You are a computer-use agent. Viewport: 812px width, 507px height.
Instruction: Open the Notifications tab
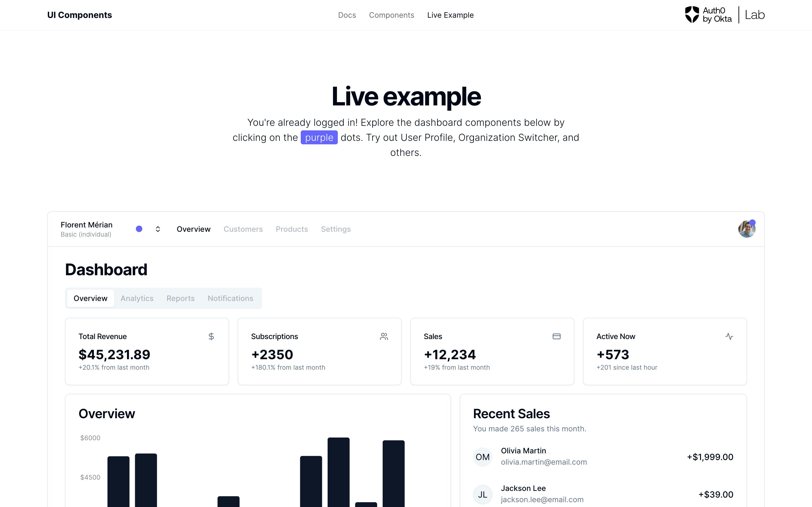click(x=230, y=298)
